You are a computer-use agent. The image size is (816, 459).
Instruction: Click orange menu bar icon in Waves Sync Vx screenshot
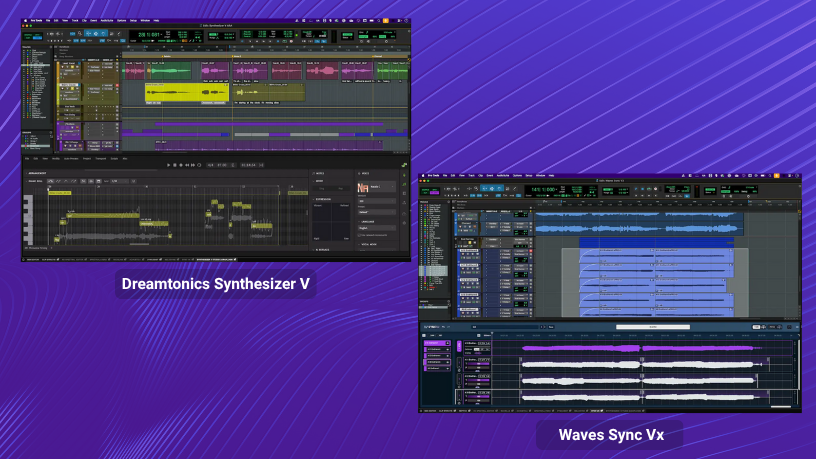point(776,175)
